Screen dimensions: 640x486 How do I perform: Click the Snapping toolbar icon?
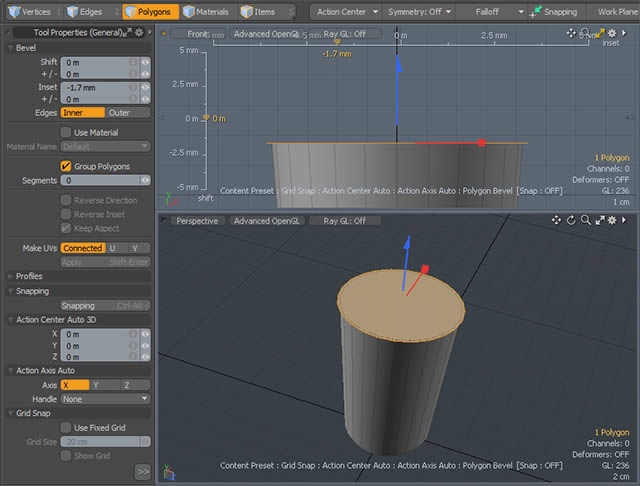pyautogui.click(x=537, y=12)
